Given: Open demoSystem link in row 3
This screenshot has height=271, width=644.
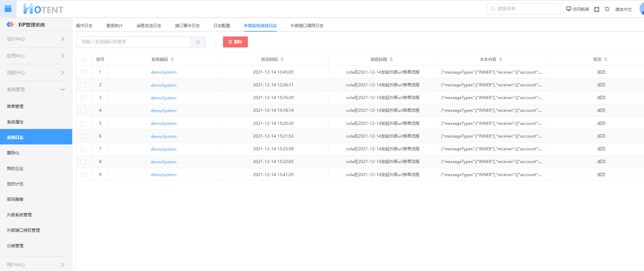Looking at the screenshot, I should click(x=164, y=98).
